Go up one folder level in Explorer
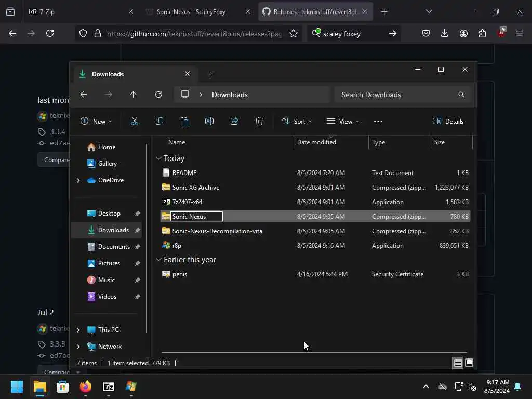Screen dimensions: 532x399 point(134,95)
